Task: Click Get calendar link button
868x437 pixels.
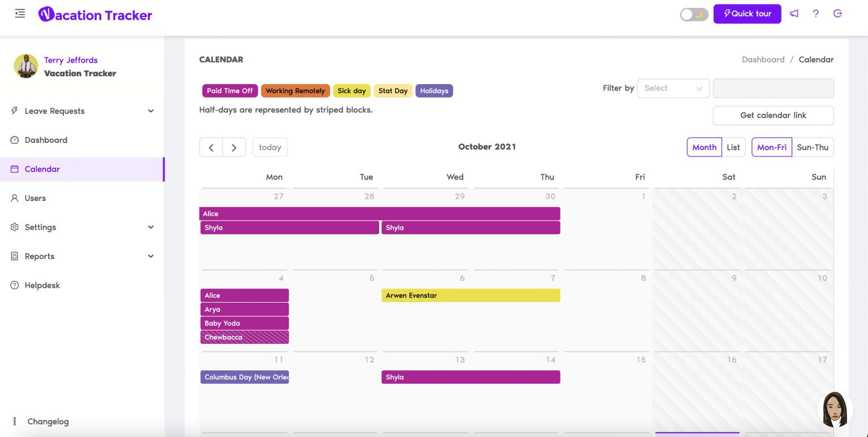Action: tap(773, 115)
